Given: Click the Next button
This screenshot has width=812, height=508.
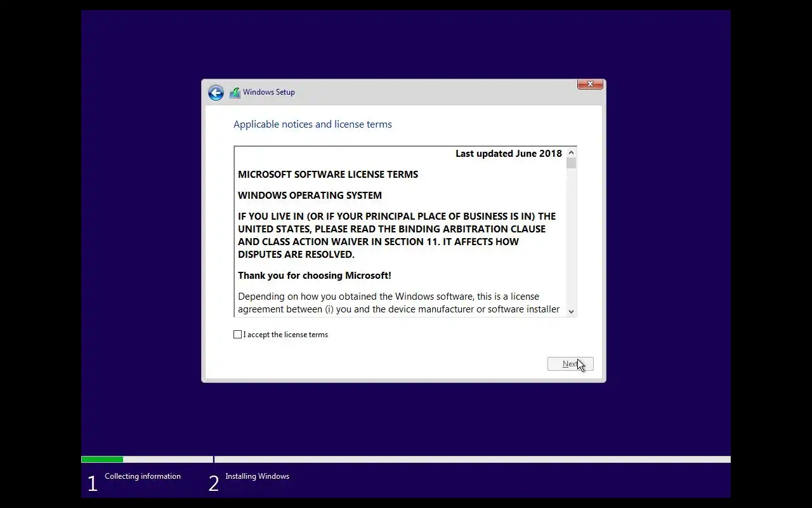Looking at the screenshot, I should [570, 364].
